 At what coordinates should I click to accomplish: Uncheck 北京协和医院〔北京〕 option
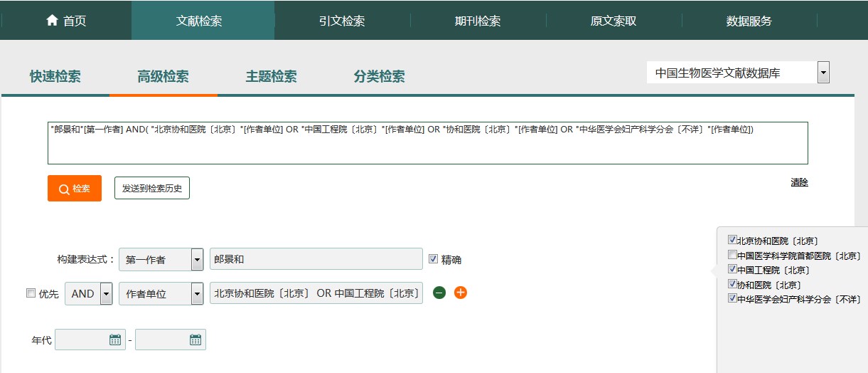point(732,241)
